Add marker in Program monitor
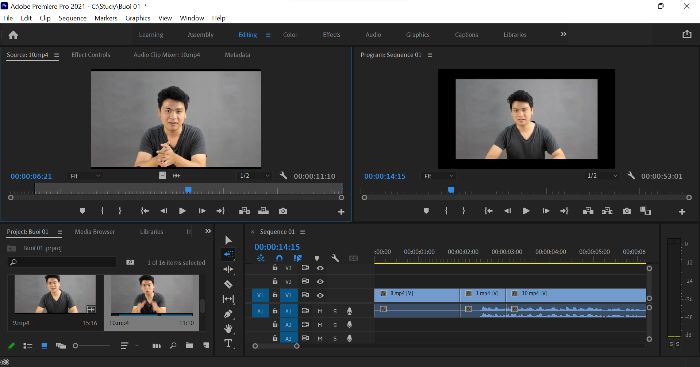The height and width of the screenshot is (367, 700). pos(426,211)
